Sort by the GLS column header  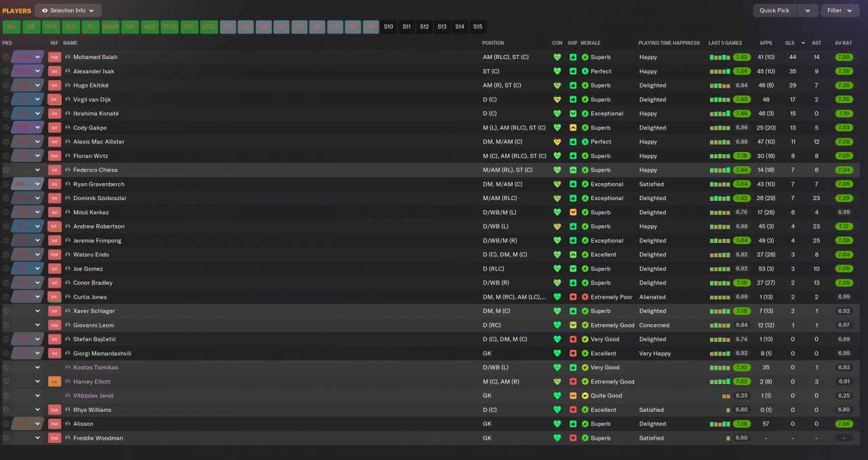point(790,43)
